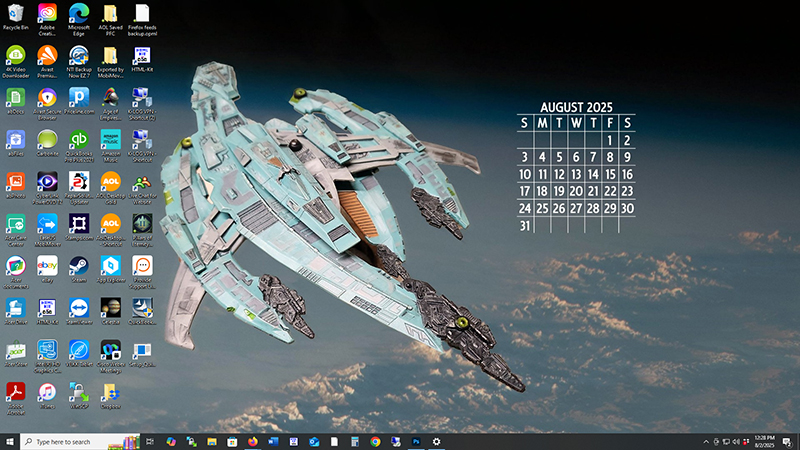Open Microsoft Store from the taskbar
Image resolution: width=800 pixels, height=450 pixels.
pyautogui.click(x=232, y=442)
